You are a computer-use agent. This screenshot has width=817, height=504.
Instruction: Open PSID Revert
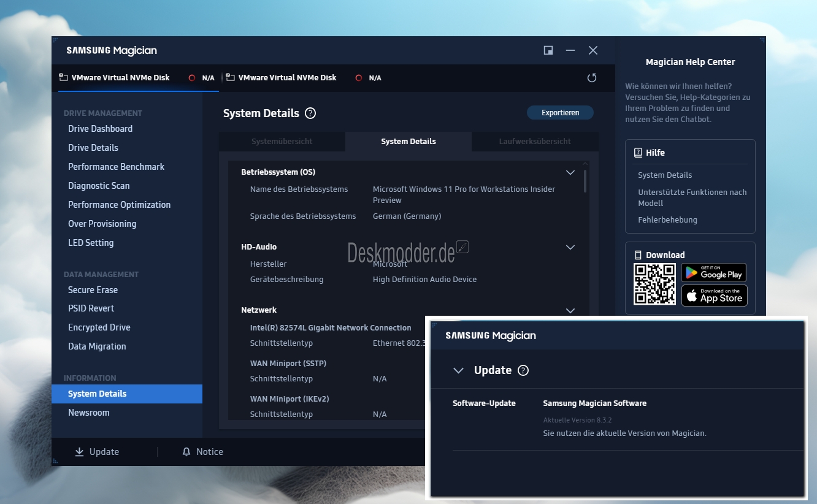pos(91,308)
